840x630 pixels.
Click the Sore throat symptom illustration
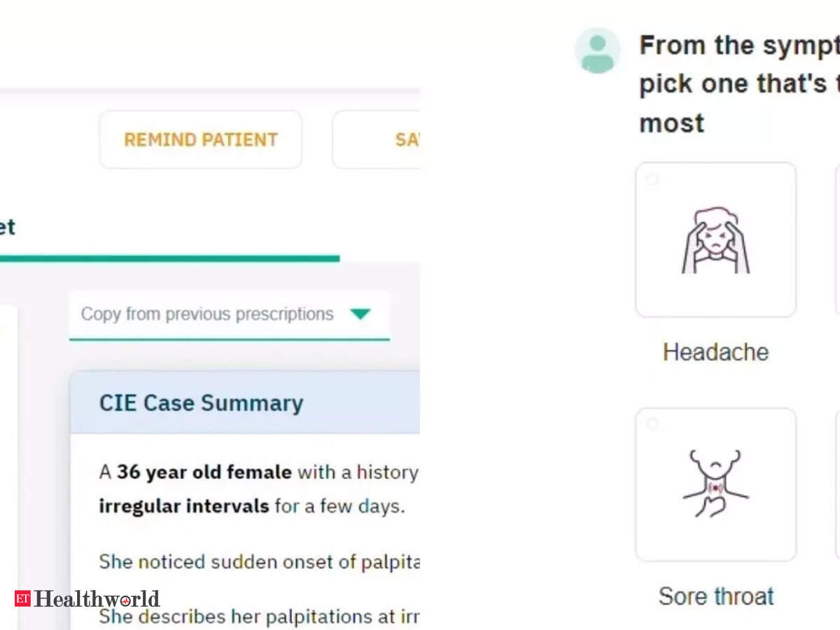coord(715,484)
